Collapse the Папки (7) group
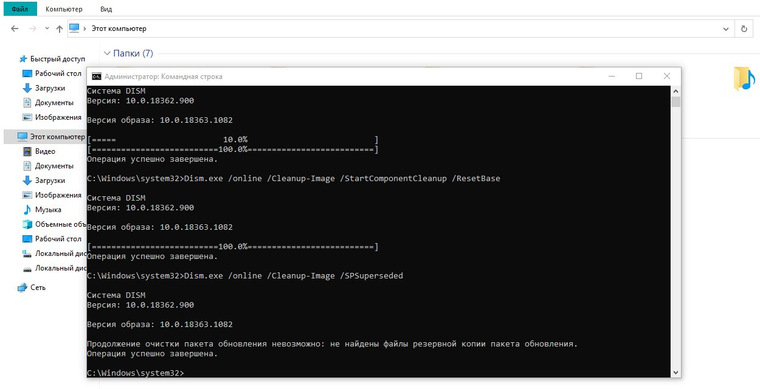The width and height of the screenshot is (760, 389). pyautogui.click(x=107, y=53)
